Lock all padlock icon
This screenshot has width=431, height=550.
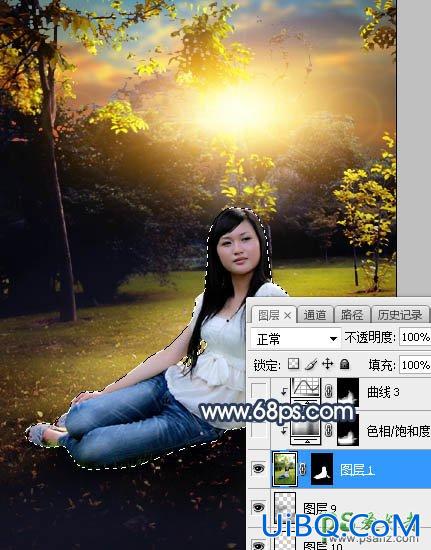tap(344, 364)
